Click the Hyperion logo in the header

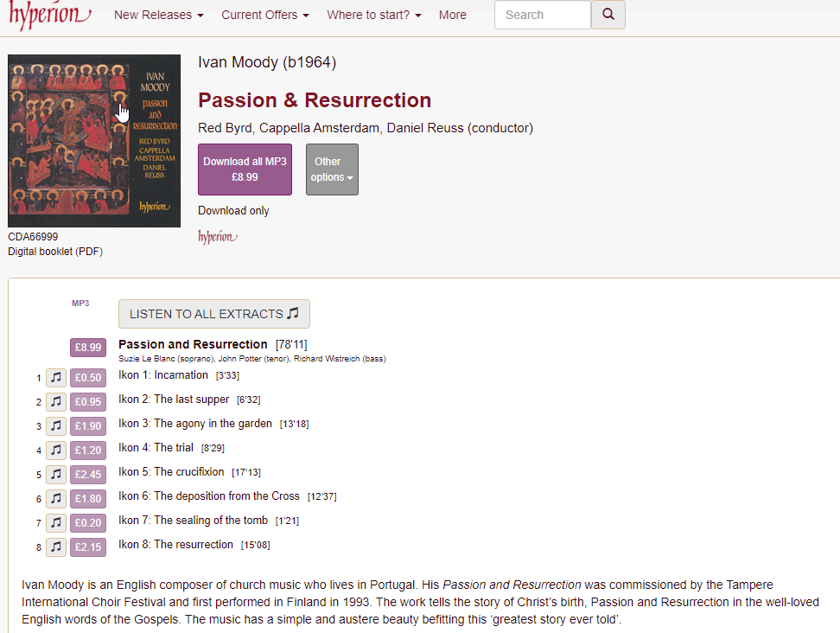[49, 15]
